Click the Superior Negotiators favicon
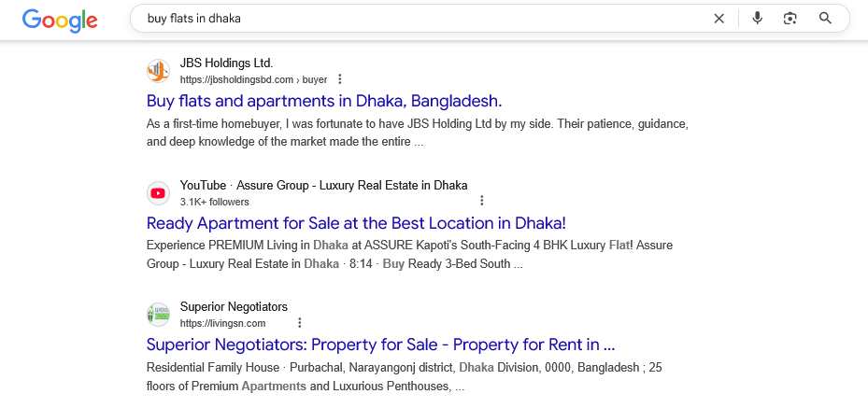 point(159,315)
